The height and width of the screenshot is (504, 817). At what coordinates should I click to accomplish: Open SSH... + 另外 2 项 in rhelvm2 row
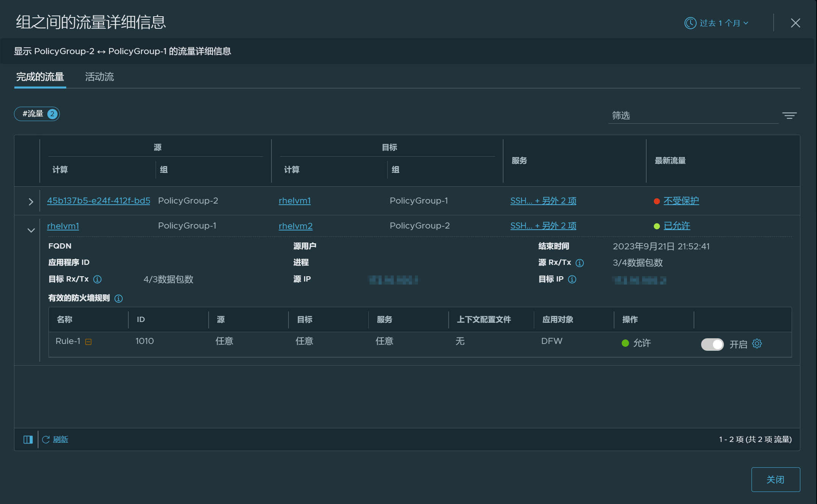click(543, 226)
